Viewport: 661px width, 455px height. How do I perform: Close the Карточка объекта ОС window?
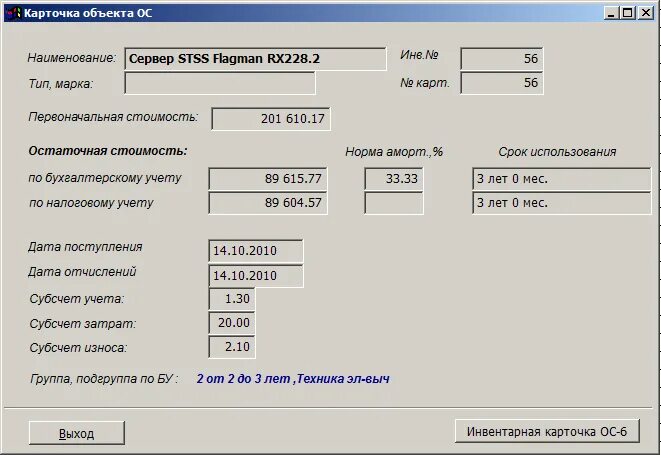pyautogui.click(x=646, y=13)
